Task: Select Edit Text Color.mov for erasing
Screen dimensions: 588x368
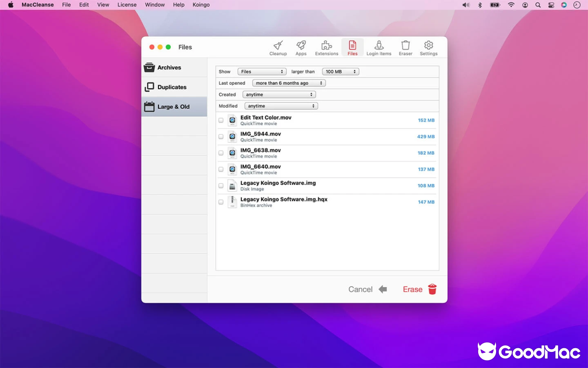Action: [220, 120]
